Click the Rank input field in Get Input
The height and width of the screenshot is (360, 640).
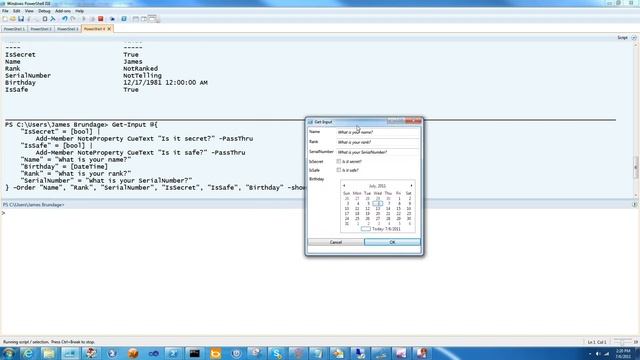378,142
